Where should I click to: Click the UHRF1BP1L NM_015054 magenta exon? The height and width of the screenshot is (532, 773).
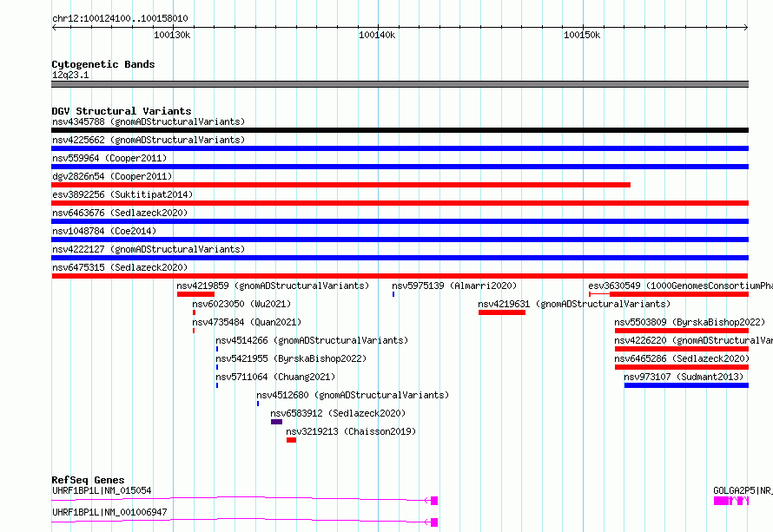tap(434, 501)
